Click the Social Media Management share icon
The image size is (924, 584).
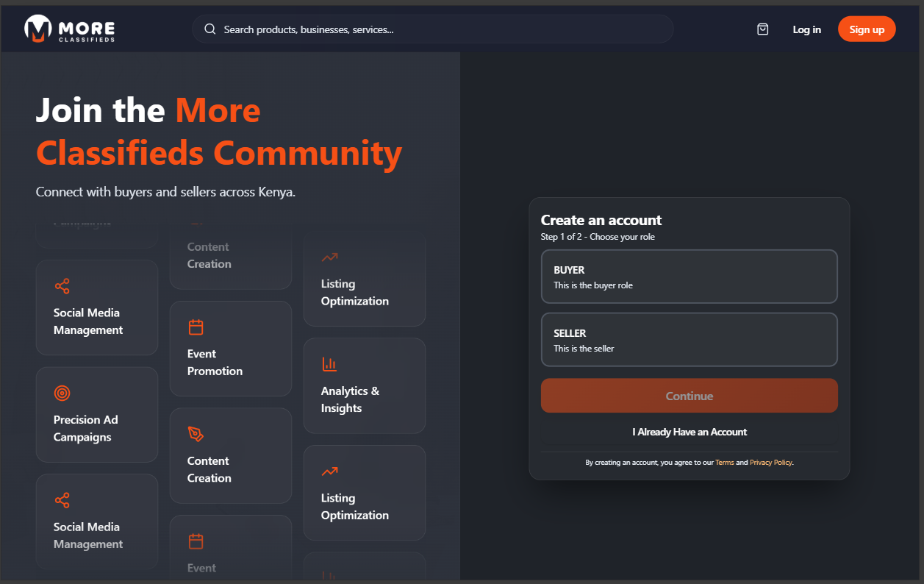click(62, 285)
